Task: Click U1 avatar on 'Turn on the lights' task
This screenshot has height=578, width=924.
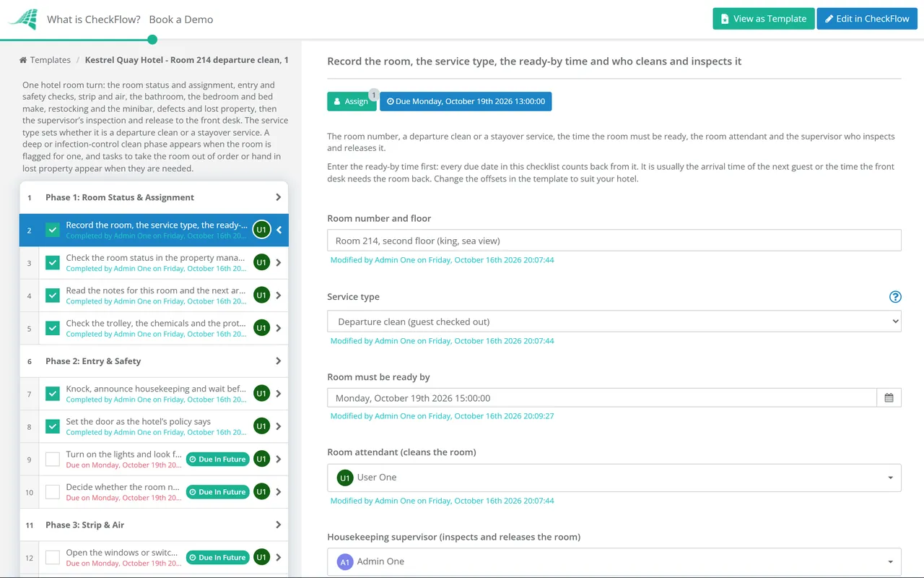Action: (x=261, y=459)
